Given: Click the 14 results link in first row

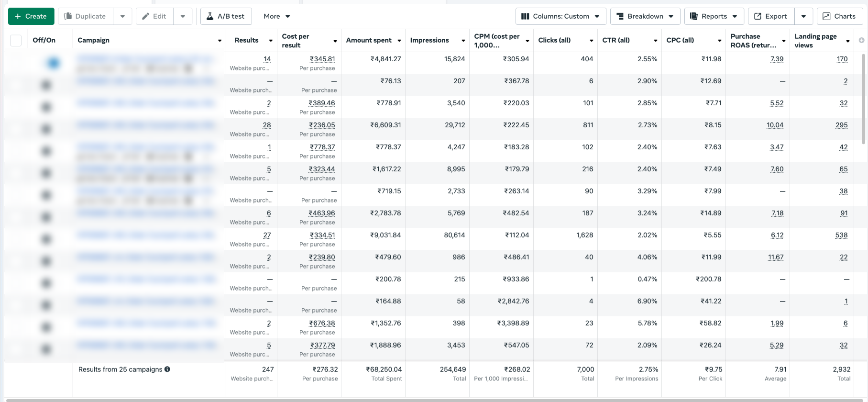Looking at the screenshot, I should pyautogui.click(x=267, y=59).
